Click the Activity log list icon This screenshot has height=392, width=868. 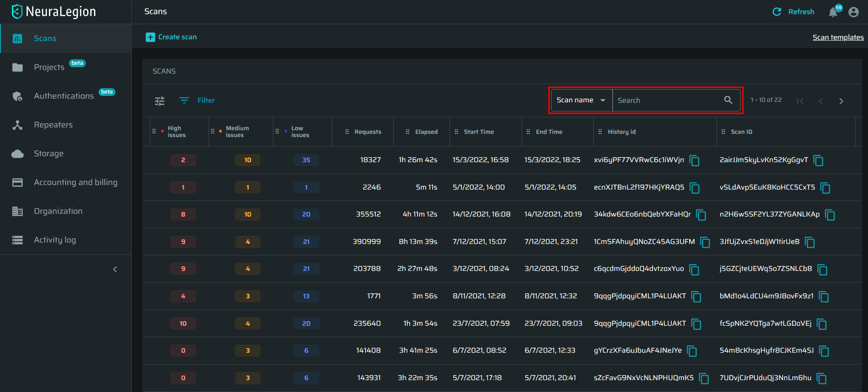coord(17,240)
